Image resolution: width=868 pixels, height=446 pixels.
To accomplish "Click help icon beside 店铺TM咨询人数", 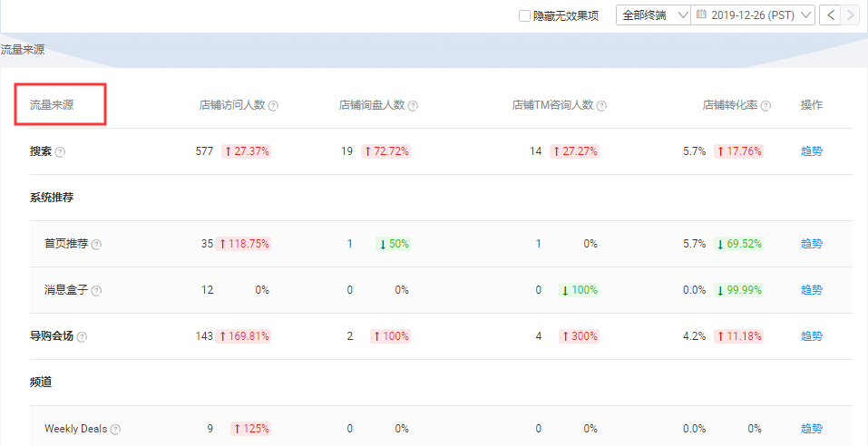I will tap(601, 106).
